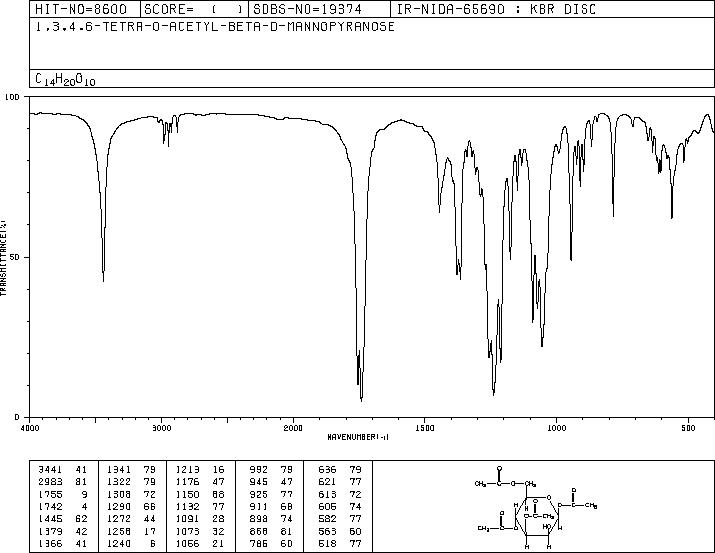
Task: Select peak table entry 925
Action: (x=271, y=494)
